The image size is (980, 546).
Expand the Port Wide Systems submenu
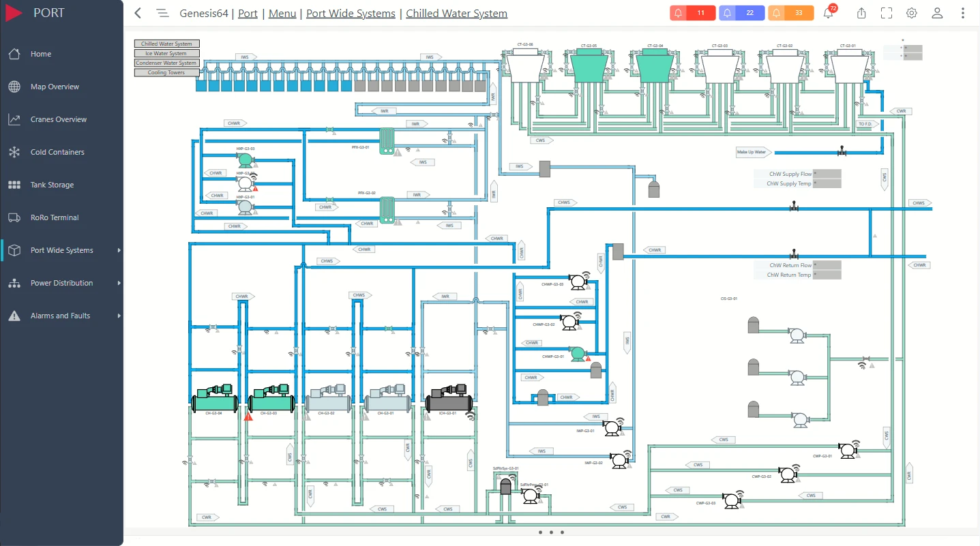[x=119, y=250]
